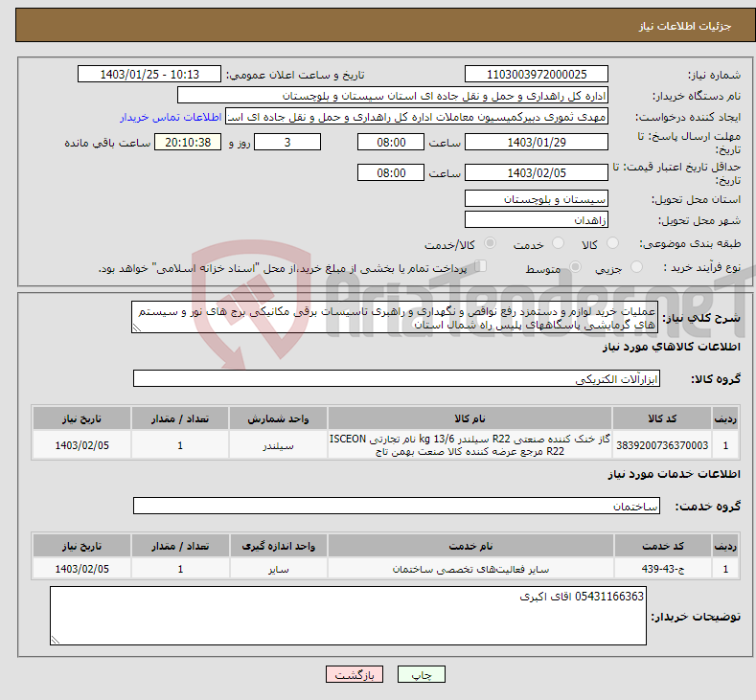Click the گروه کالا ابزارآلات الکتریکی field

pyautogui.click(x=397, y=378)
